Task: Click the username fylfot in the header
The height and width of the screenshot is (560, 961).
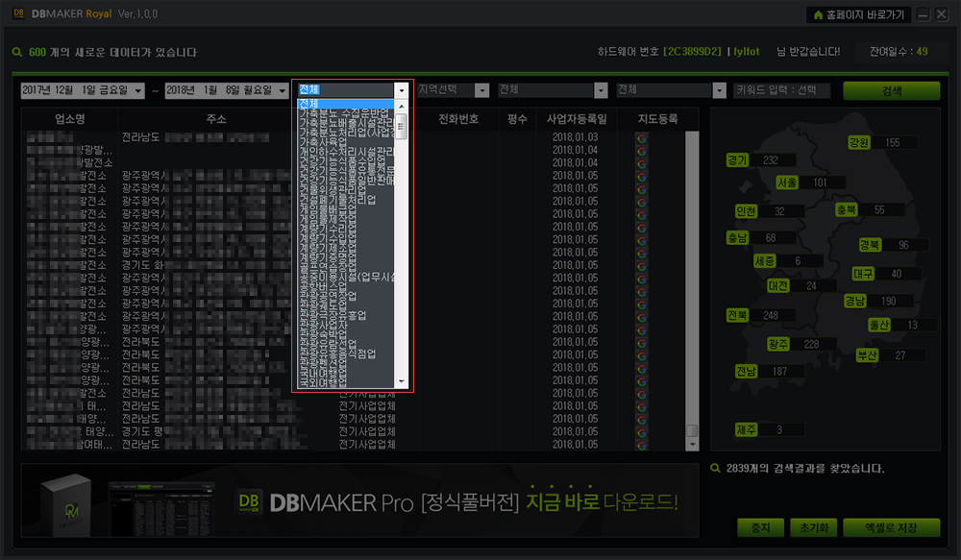Action: [x=746, y=52]
